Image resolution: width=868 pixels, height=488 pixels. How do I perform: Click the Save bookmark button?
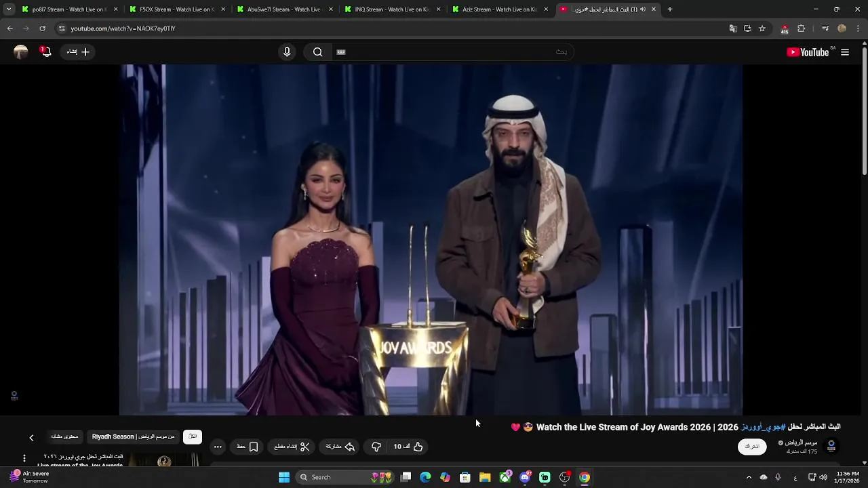(x=248, y=447)
